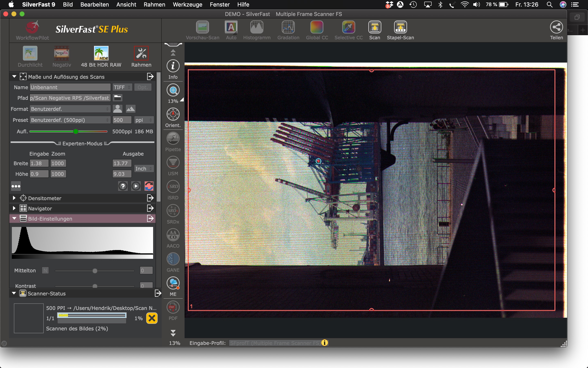Adjust the Aufl. resolution slider
The width and height of the screenshot is (588, 368).
tap(76, 131)
